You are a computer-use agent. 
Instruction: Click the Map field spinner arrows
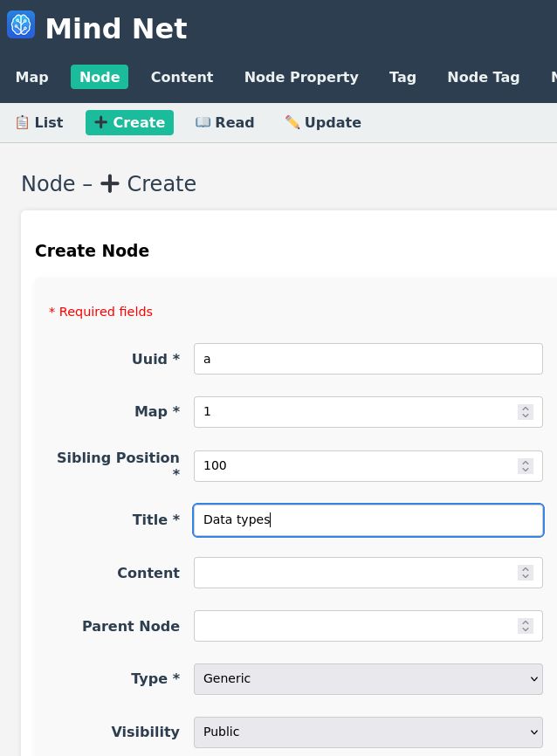click(526, 412)
